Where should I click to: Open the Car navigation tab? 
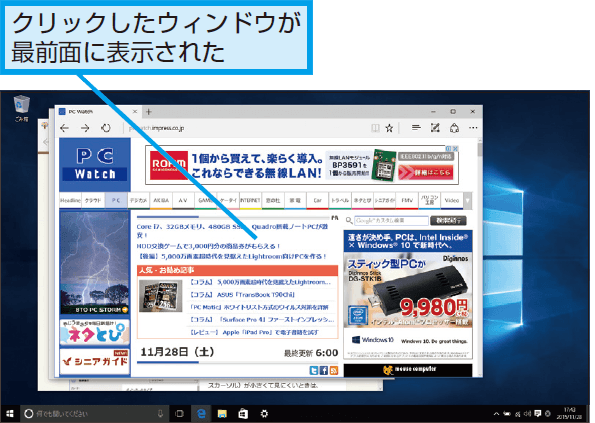click(318, 200)
